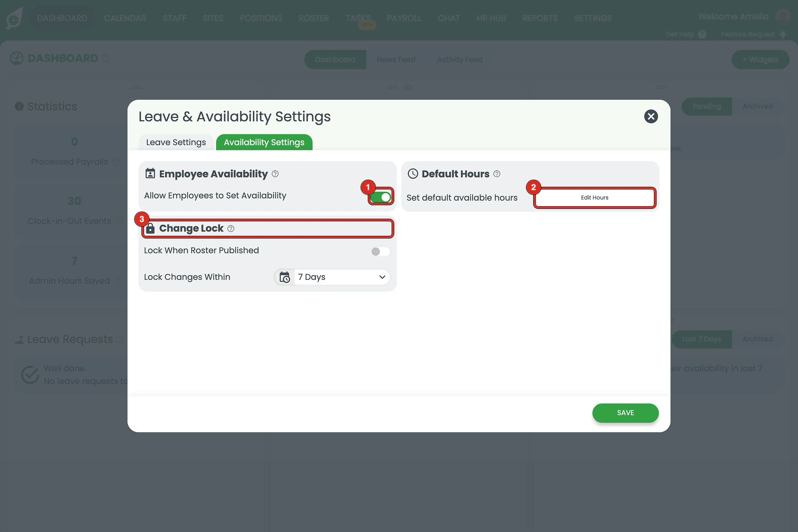
Task: Click the + Widgets button
Action: point(760,59)
